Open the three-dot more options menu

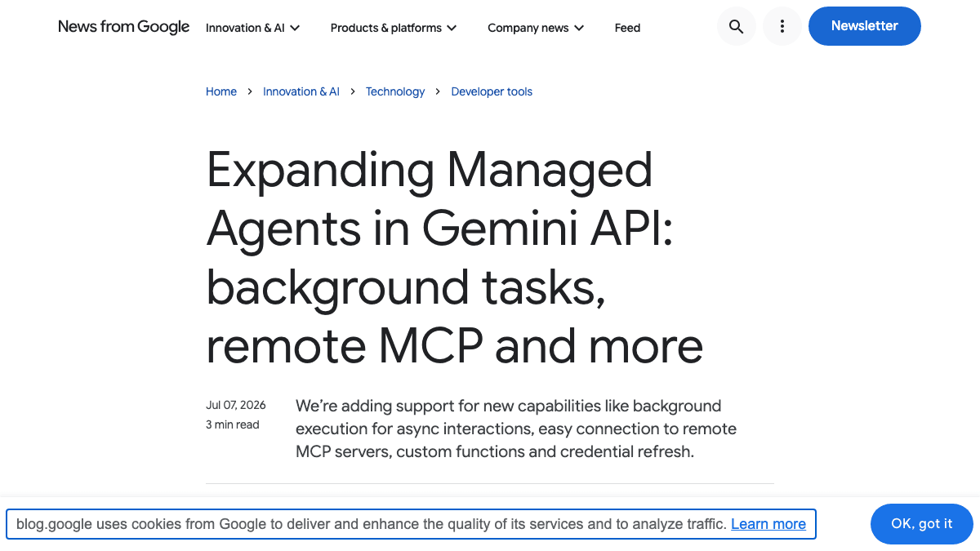[782, 27]
